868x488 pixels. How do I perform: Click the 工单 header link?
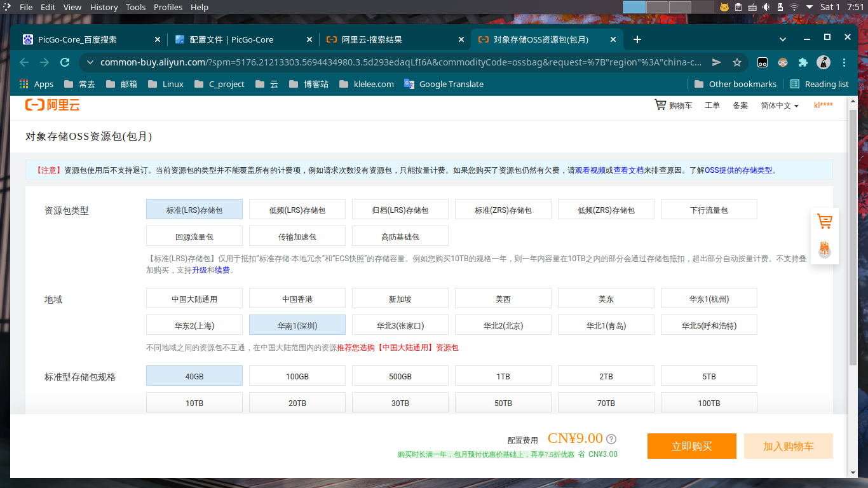712,105
